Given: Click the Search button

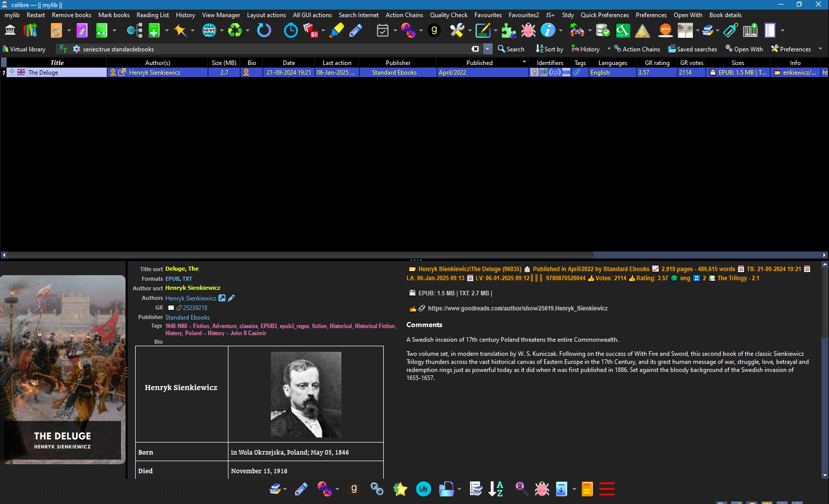Looking at the screenshot, I should point(511,49).
